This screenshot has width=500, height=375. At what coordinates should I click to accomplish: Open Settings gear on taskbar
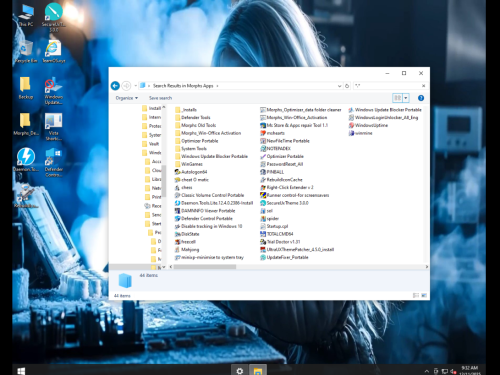tap(240, 371)
